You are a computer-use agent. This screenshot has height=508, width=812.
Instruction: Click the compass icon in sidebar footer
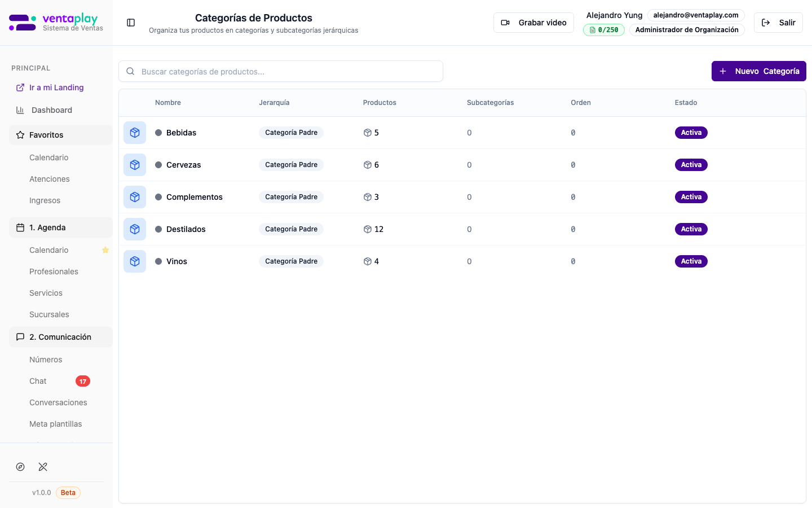(20, 467)
